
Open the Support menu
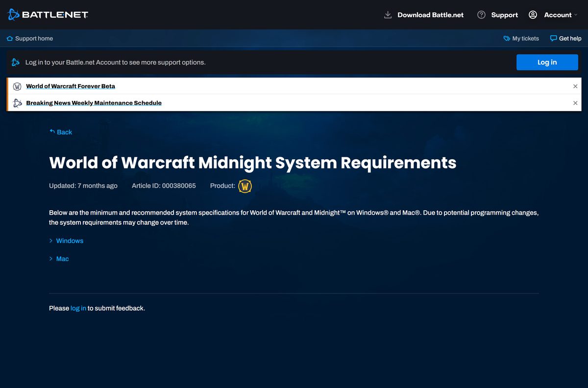tap(504, 15)
